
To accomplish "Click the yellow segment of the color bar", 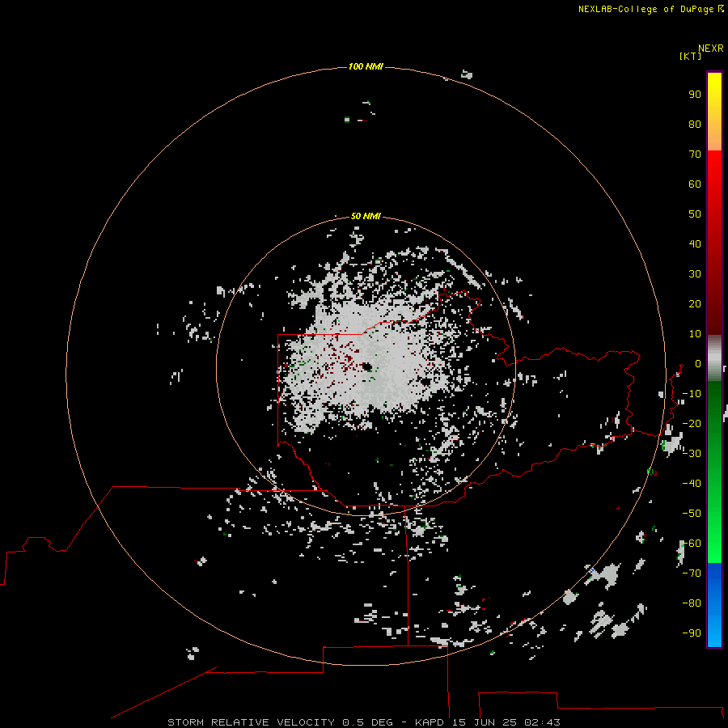I will tap(714, 112).
